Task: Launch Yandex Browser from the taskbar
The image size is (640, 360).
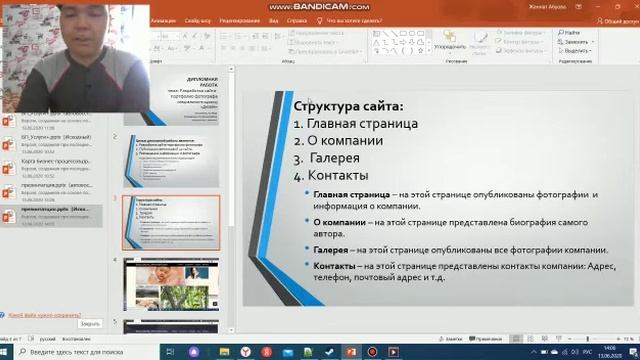Action: click(x=245, y=352)
